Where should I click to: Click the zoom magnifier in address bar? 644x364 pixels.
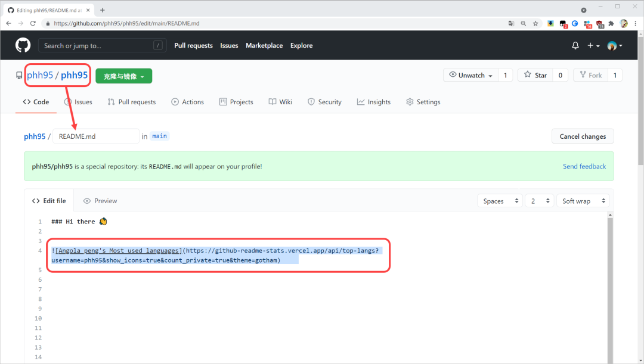524,23
